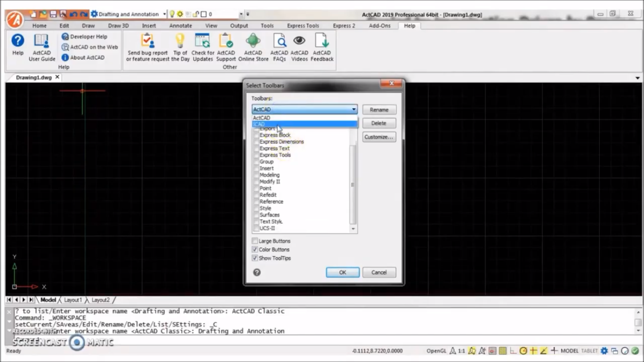Check the Modeling toolbar checkbox
Viewport: 644px width, 362px height.
[x=256, y=175]
